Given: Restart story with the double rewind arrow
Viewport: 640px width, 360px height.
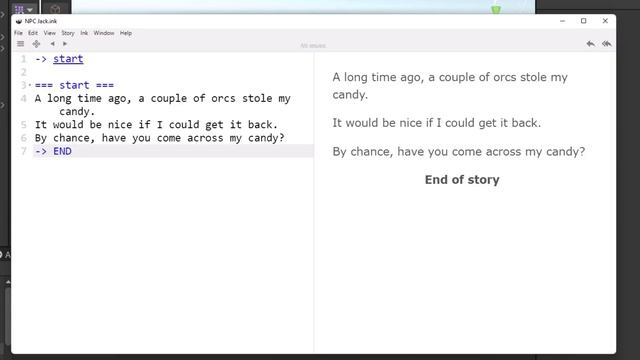Looking at the screenshot, I should pos(607,44).
